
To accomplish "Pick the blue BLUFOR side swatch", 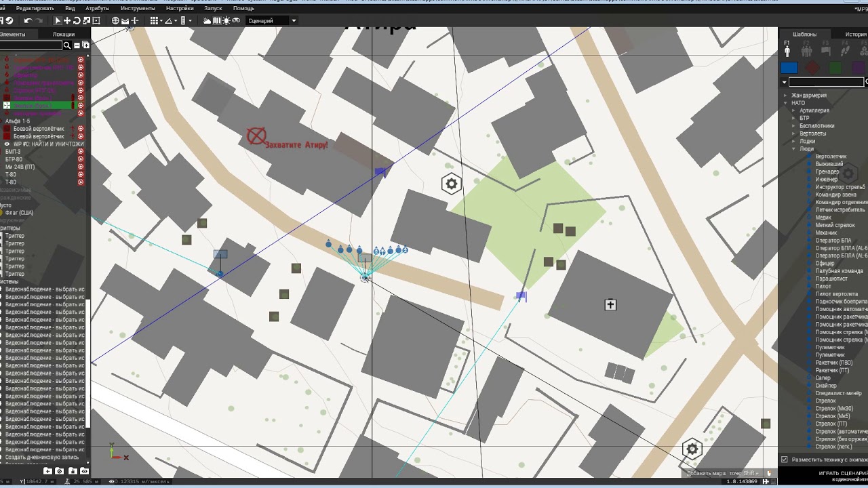I will click(789, 68).
